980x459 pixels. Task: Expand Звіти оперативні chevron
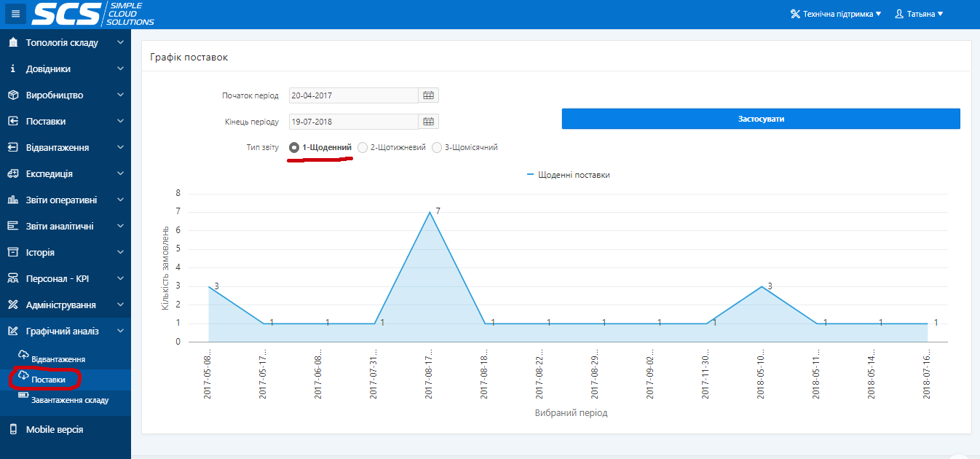120,200
